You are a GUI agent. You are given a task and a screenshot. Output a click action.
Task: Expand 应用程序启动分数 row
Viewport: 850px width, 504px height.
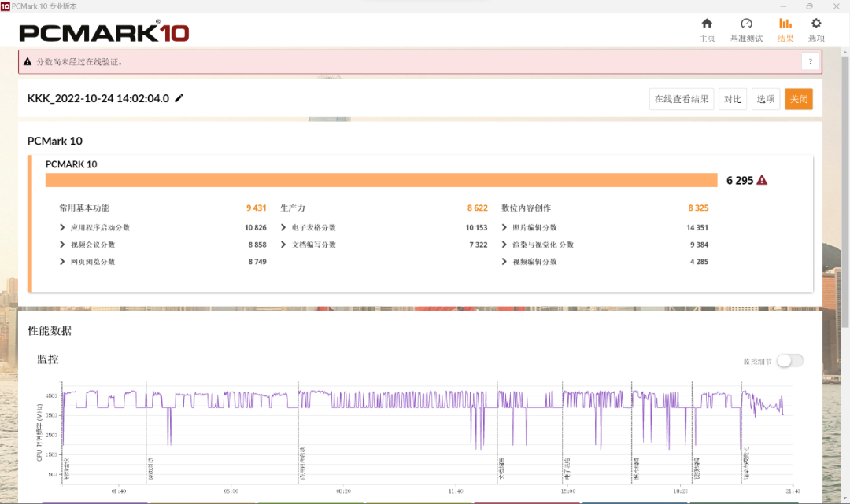[x=62, y=227]
